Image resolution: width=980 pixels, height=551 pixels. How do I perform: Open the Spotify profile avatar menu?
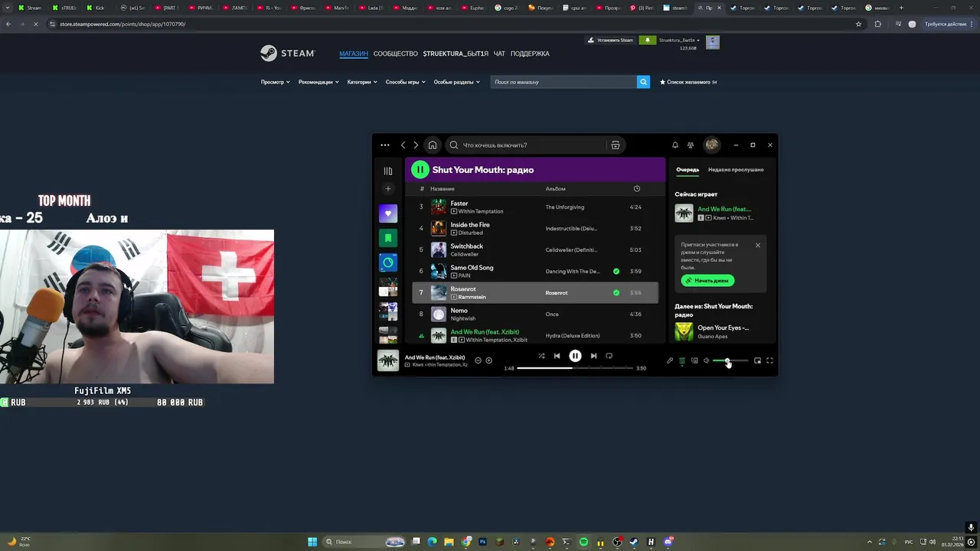click(x=712, y=145)
